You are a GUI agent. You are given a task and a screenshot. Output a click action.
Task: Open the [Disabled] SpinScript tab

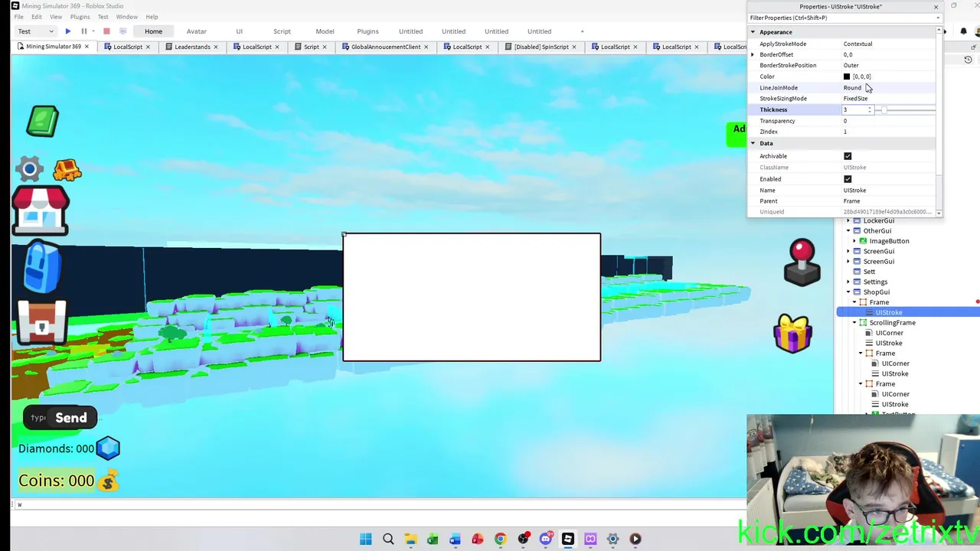[541, 47]
